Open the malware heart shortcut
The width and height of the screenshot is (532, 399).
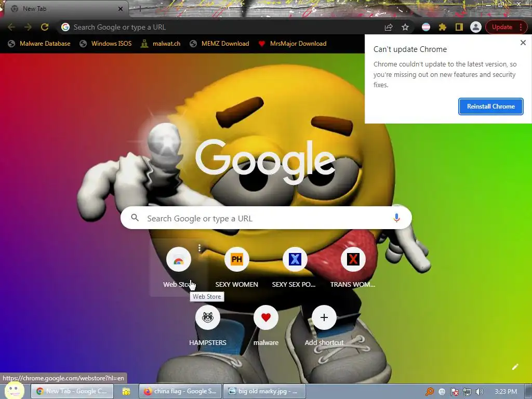(266, 317)
